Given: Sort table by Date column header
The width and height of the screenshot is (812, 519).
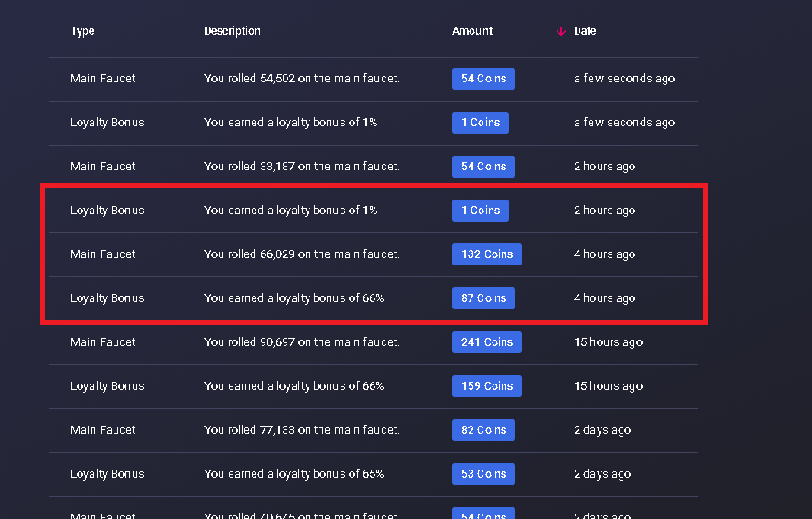Looking at the screenshot, I should click(585, 31).
